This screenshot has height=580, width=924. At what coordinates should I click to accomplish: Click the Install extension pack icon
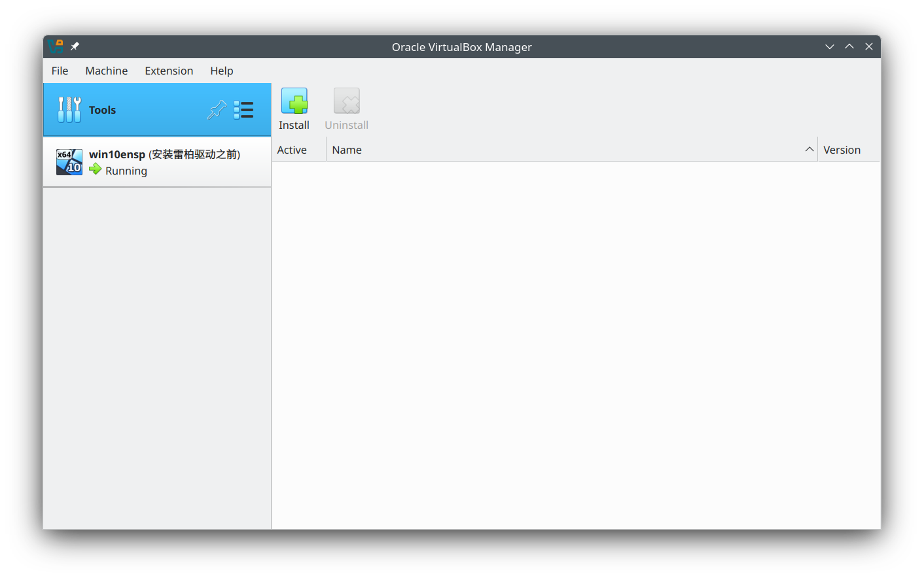[x=294, y=101]
